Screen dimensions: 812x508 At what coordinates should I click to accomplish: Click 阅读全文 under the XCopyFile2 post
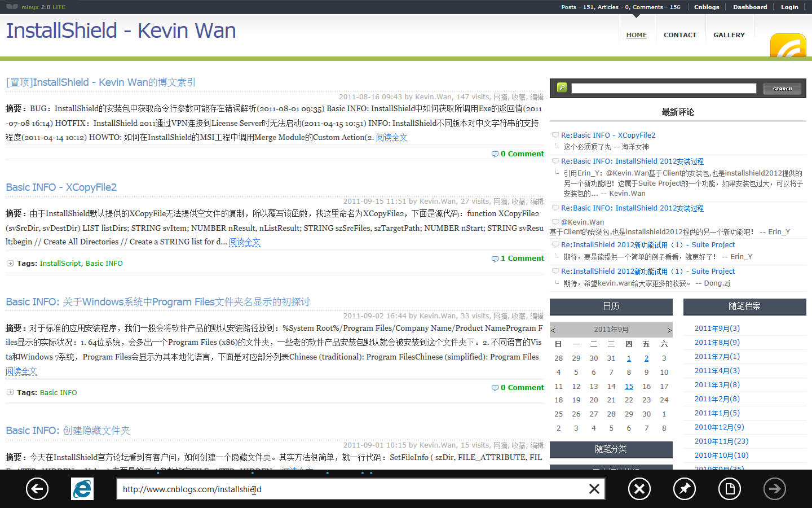244,242
